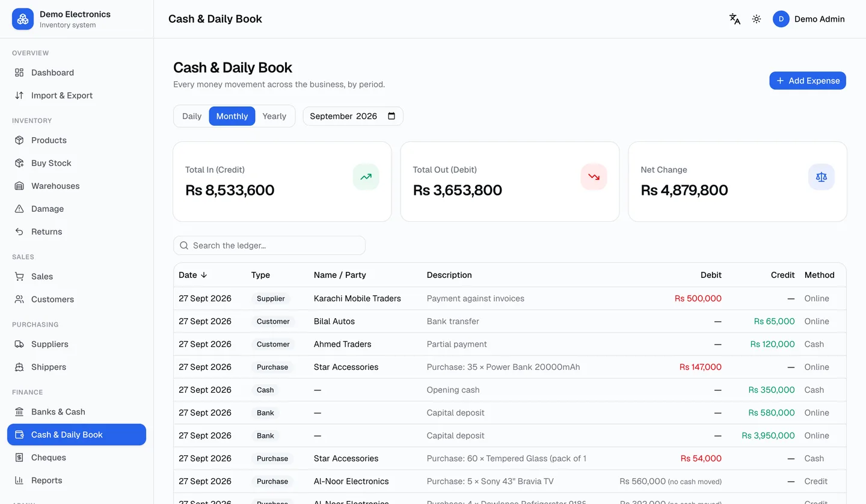
Task: Click the Returns arrow icon
Action: (19, 232)
